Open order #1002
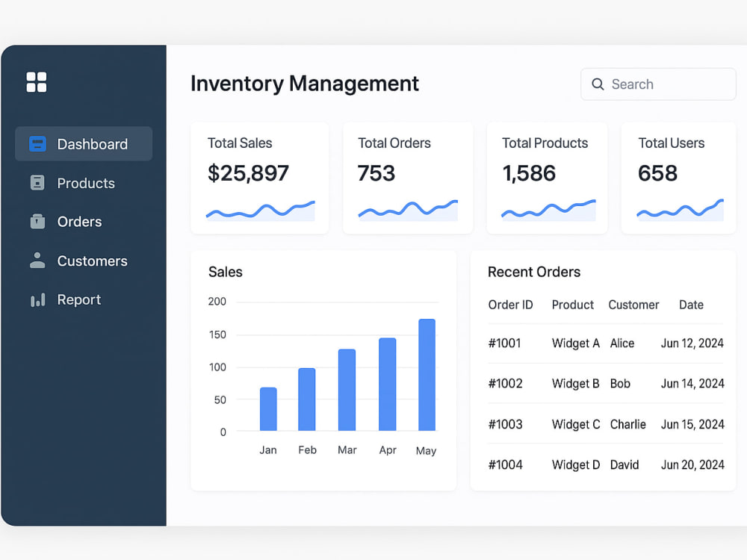 click(x=505, y=383)
